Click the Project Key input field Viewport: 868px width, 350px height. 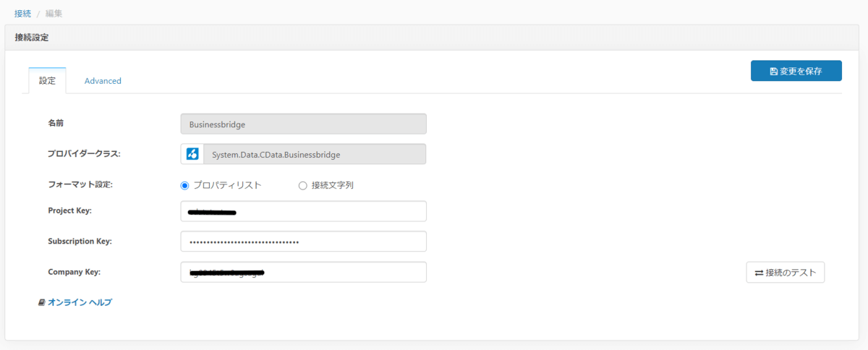[303, 211]
